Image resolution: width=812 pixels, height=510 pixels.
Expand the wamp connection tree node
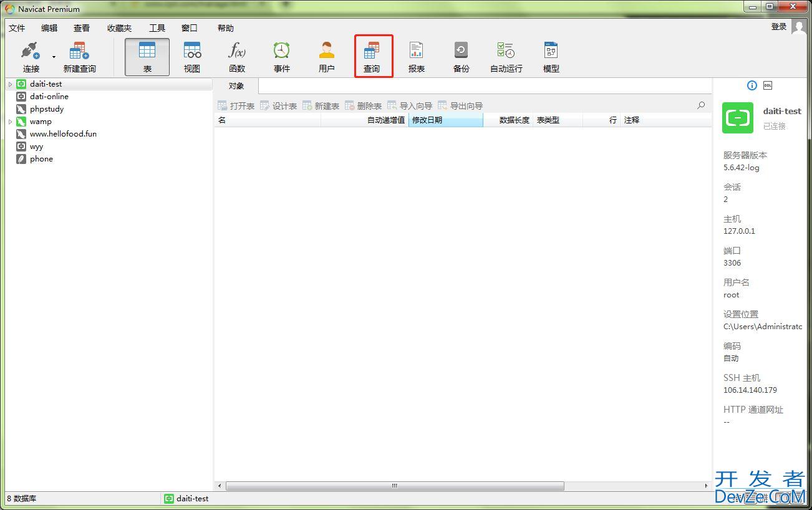tap(10, 122)
